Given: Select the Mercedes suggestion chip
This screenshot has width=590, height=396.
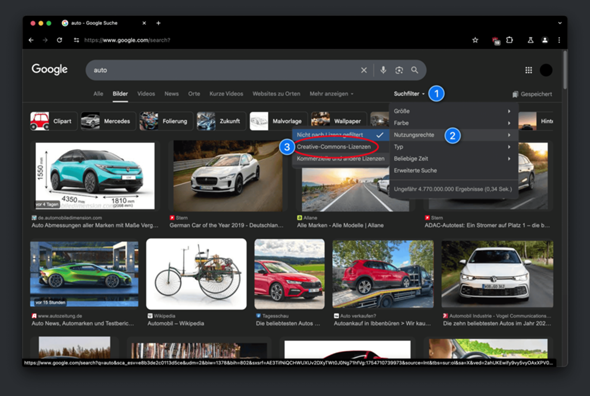Looking at the screenshot, I should (108, 121).
